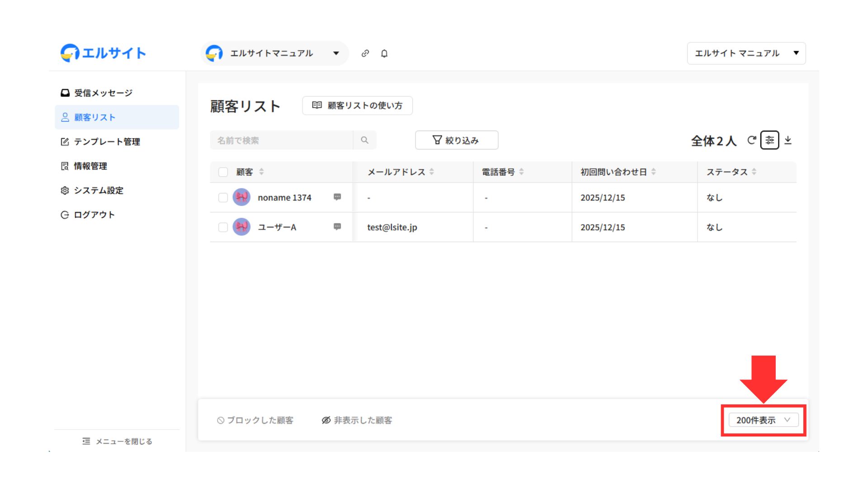Click the link chain icon in header
Screen dimensions: 868x488
(x=365, y=53)
